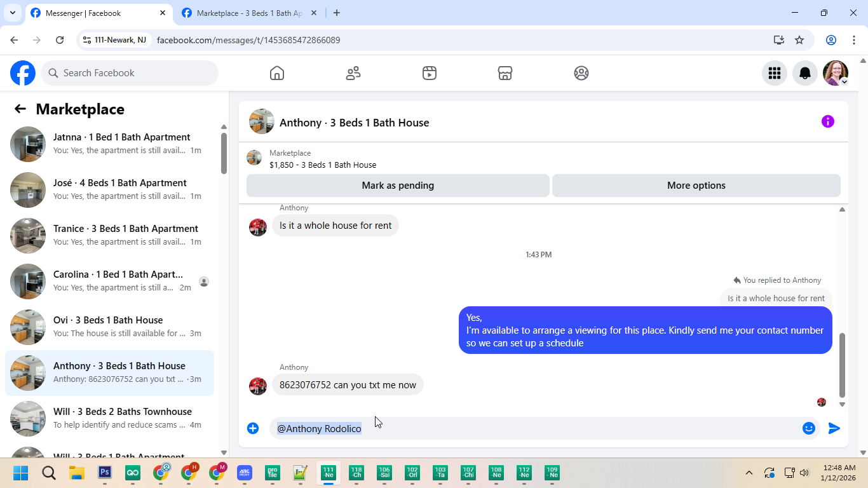Click the install app icon in address bar
The width and height of the screenshot is (868, 488).
(x=779, y=40)
